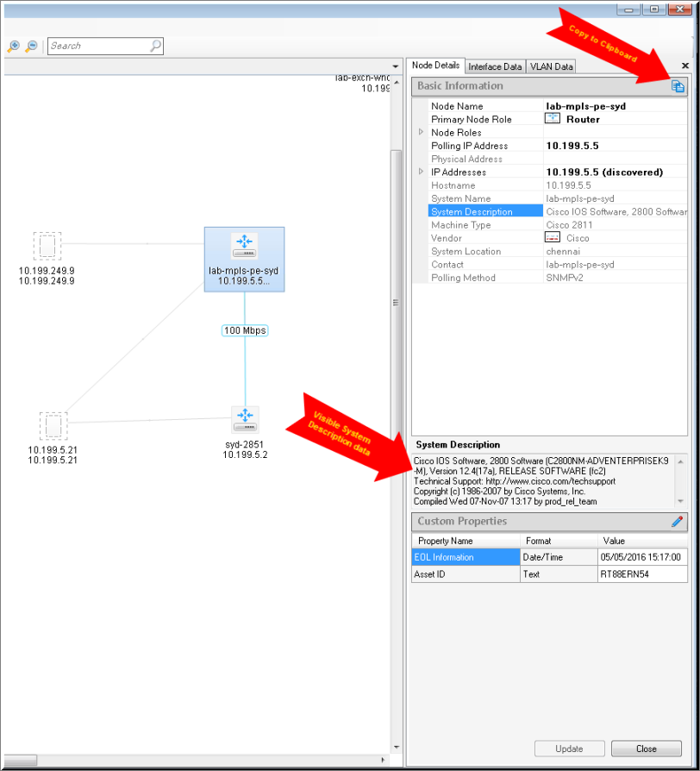Select the lab-mpls-pe-syd router node
The image size is (700, 771).
244,259
